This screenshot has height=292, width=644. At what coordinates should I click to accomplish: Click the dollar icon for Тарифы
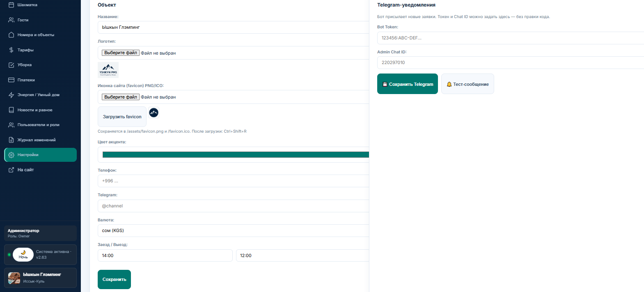(x=11, y=50)
